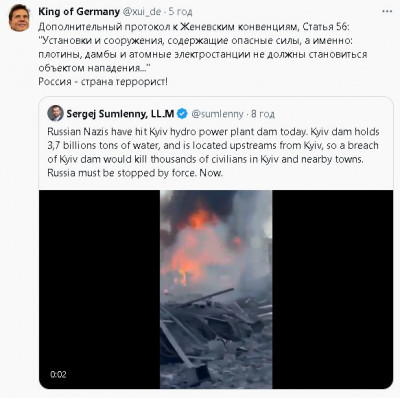
Task: Click the 'Россия - страна террорист!' line
Action: [103, 81]
